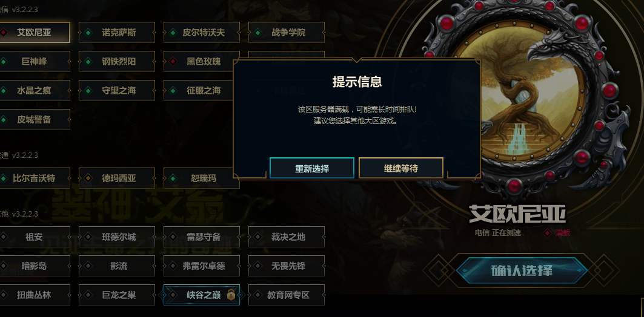Click the orange diamond icon on 德玛西亚
The width and height of the screenshot is (644, 317).
pyautogui.click(x=88, y=178)
